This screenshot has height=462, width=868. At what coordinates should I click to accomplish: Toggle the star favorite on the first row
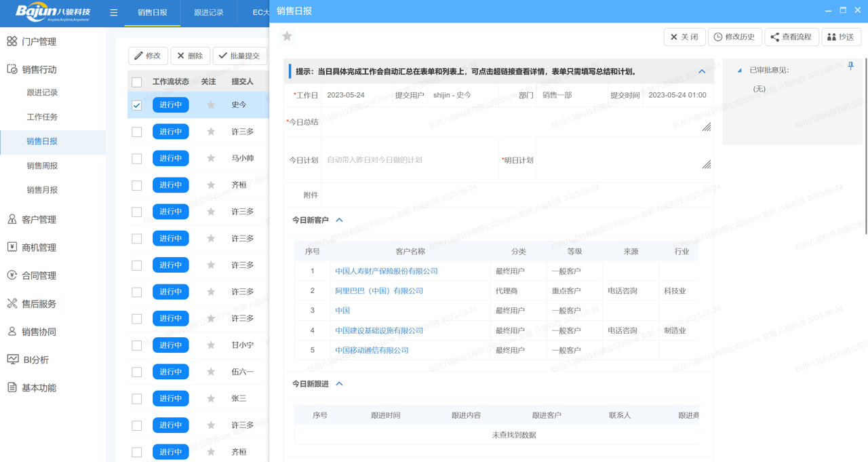pos(212,104)
